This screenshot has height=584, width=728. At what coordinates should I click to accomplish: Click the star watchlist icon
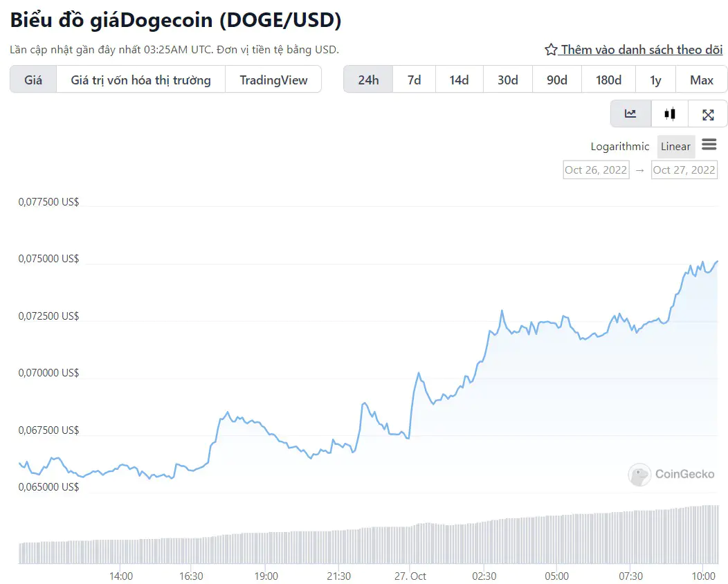tap(551, 50)
